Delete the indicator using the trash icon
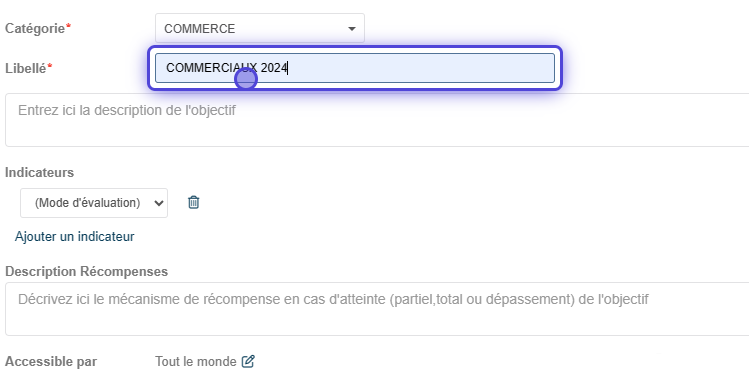 pos(193,202)
